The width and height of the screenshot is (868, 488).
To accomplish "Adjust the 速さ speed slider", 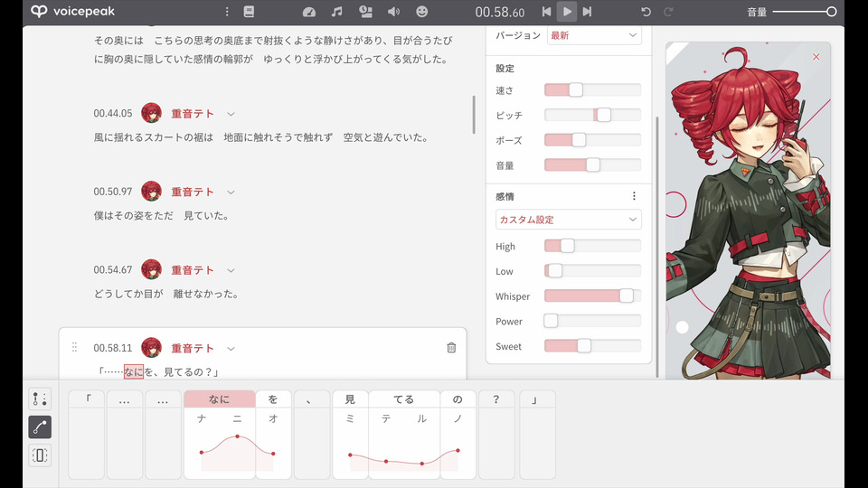I will (x=592, y=89).
